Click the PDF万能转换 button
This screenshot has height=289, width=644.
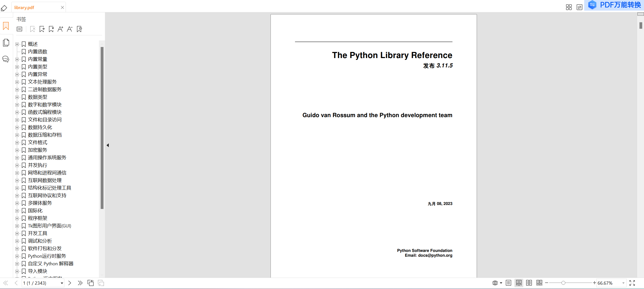(x=615, y=5)
